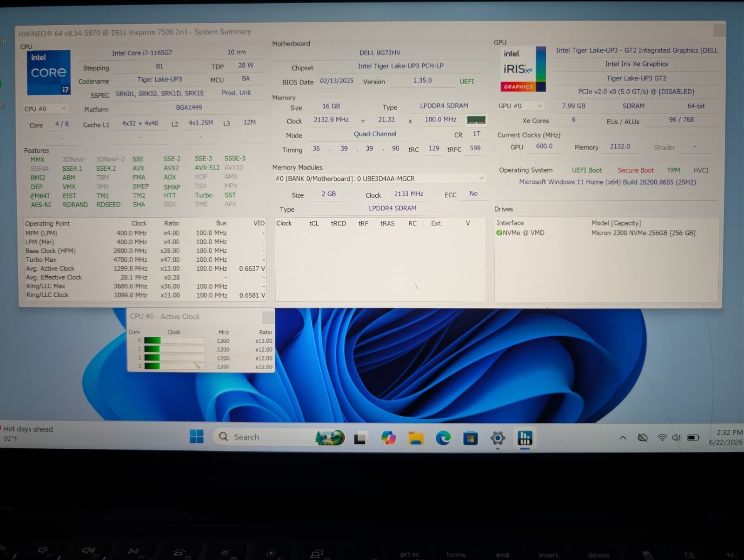The height and width of the screenshot is (560, 744).
Task: Open the Wi-Fi tray icon
Action: (662, 437)
